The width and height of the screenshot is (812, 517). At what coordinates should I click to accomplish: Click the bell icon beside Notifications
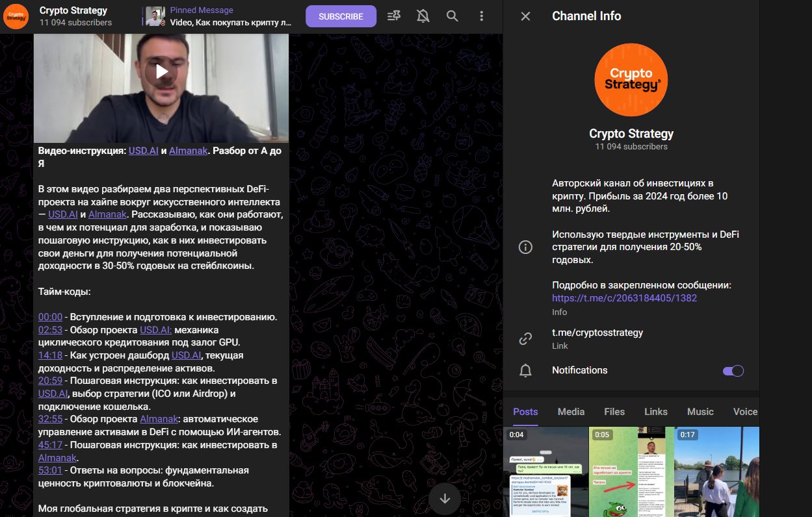tap(525, 370)
